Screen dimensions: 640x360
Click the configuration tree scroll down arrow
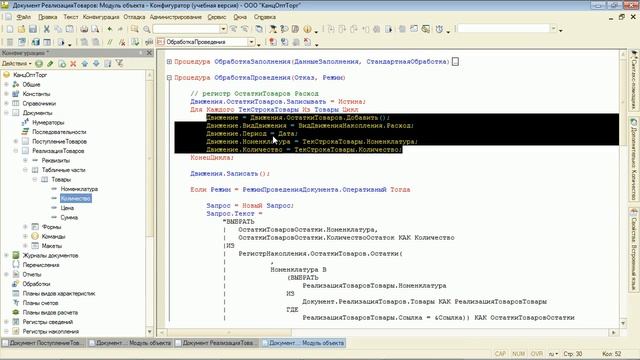(149, 332)
